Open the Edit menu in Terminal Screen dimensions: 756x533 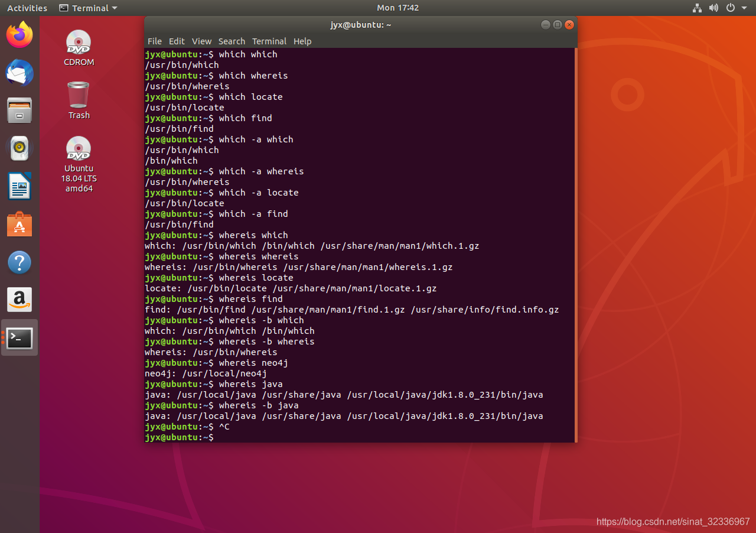(177, 41)
